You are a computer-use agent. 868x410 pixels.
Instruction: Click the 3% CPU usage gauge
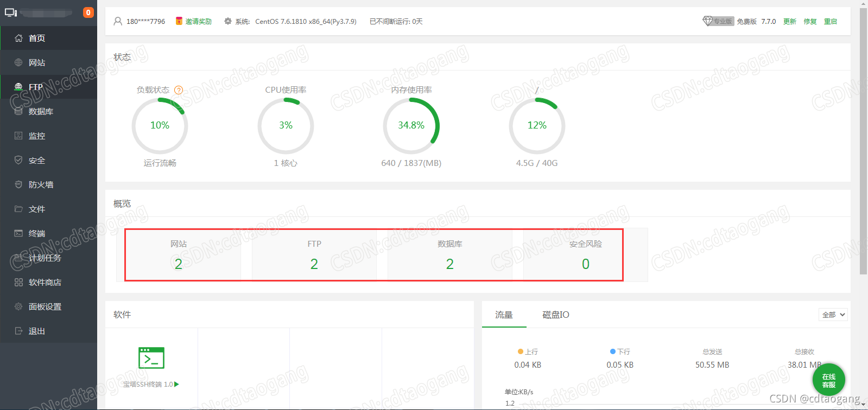[286, 126]
